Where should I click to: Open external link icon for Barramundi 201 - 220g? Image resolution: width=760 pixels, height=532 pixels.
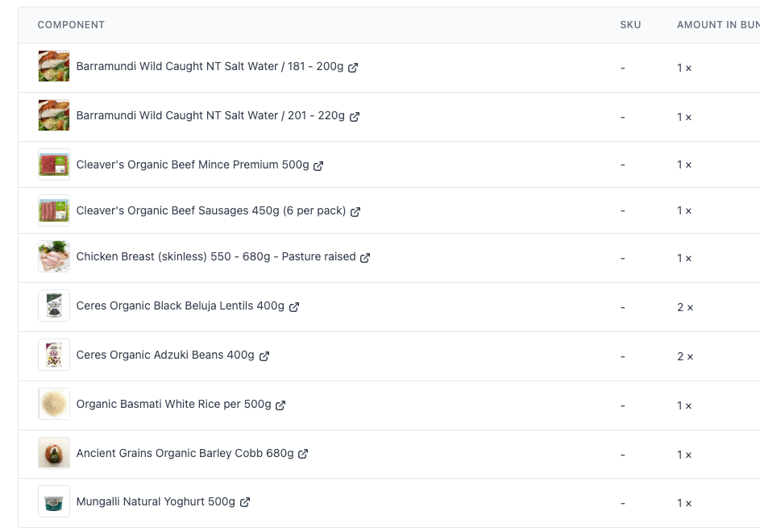(x=355, y=116)
